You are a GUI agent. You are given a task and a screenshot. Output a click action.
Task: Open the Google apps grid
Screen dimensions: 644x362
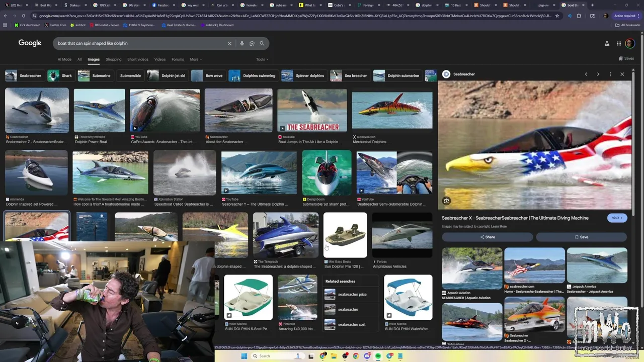coord(619,44)
